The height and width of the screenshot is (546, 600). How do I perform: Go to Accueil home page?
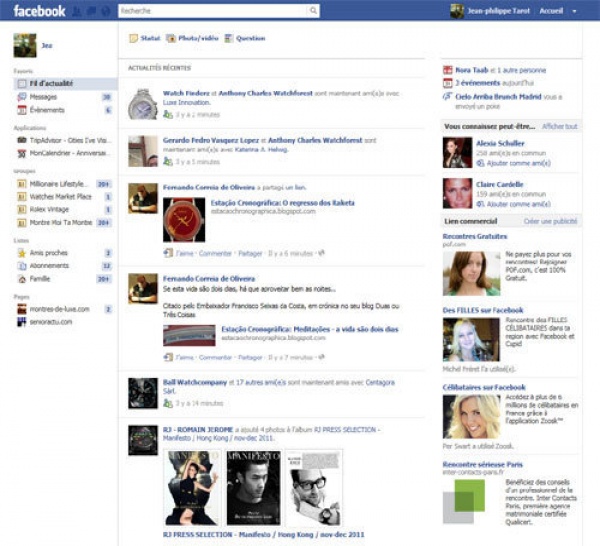[x=551, y=11]
